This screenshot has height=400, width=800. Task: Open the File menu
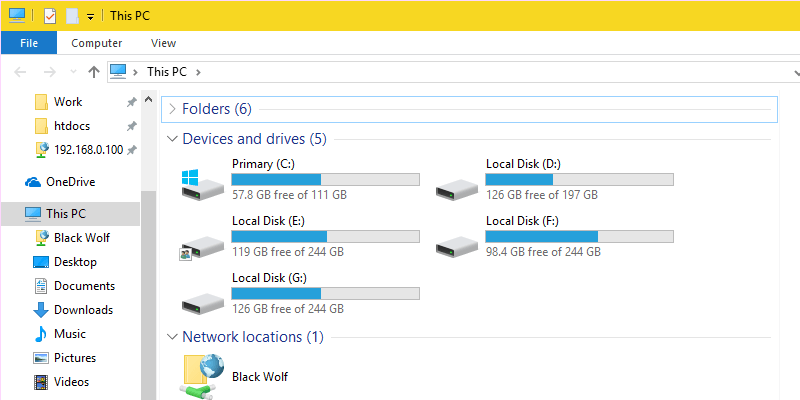[29, 43]
